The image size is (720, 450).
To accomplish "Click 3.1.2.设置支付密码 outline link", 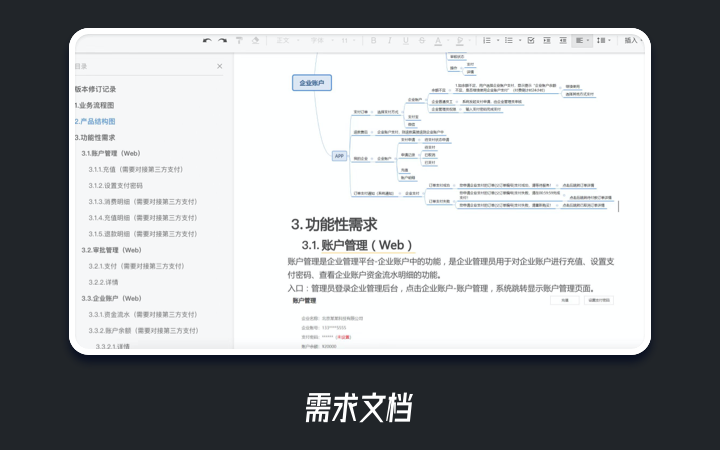I will point(123,186).
